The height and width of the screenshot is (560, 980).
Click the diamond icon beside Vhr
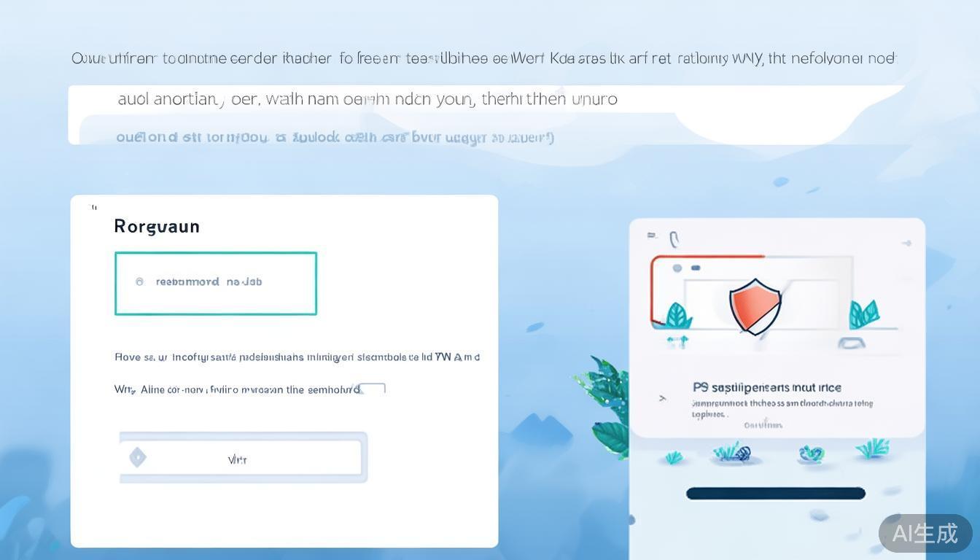pyautogui.click(x=137, y=458)
